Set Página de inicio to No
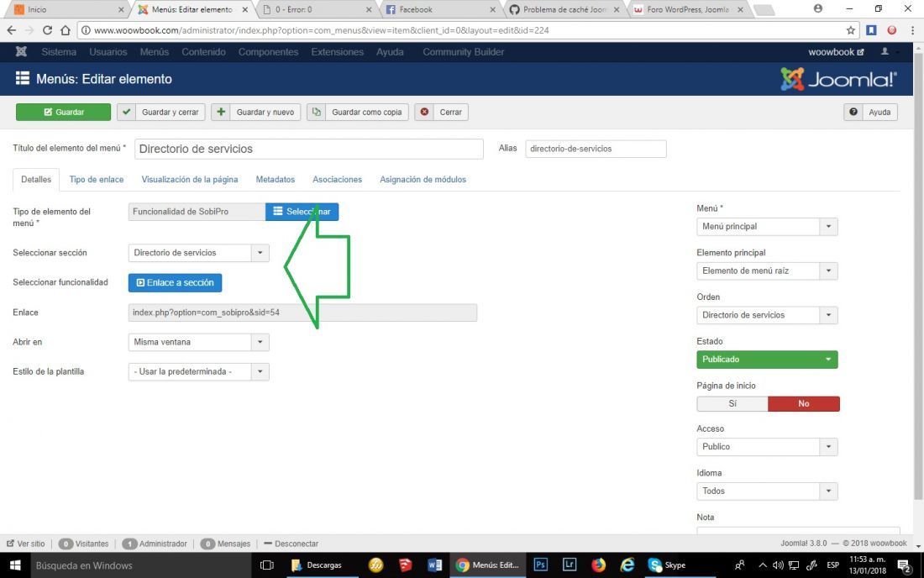This screenshot has width=924, height=578. pos(804,403)
